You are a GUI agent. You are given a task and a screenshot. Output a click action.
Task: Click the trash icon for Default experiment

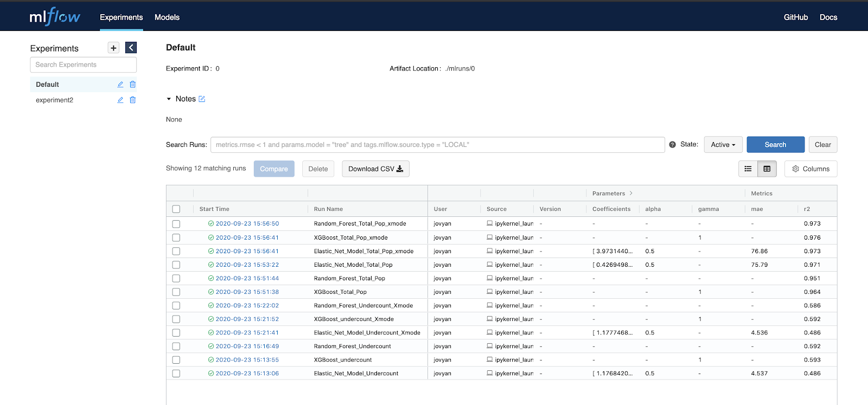click(x=132, y=85)
